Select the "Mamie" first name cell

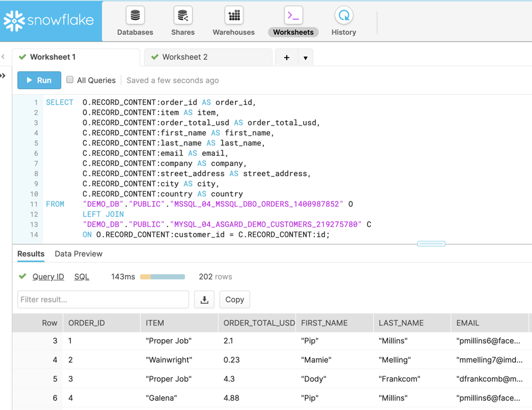335,360
